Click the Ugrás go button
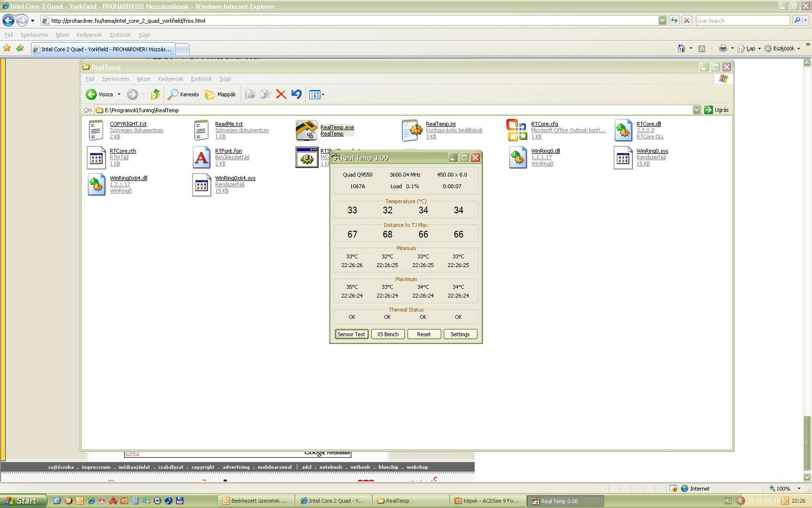812x508 pixels. pos(717,110)
